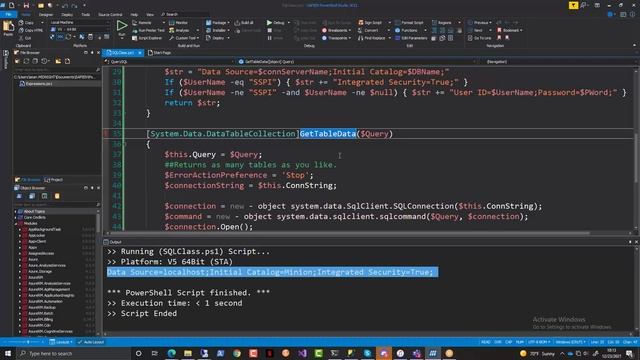Switch to the Deploy ribbon tab
The height and width of the screenshot is (360, 640).
pyautogui.click(x=67, y=14)
